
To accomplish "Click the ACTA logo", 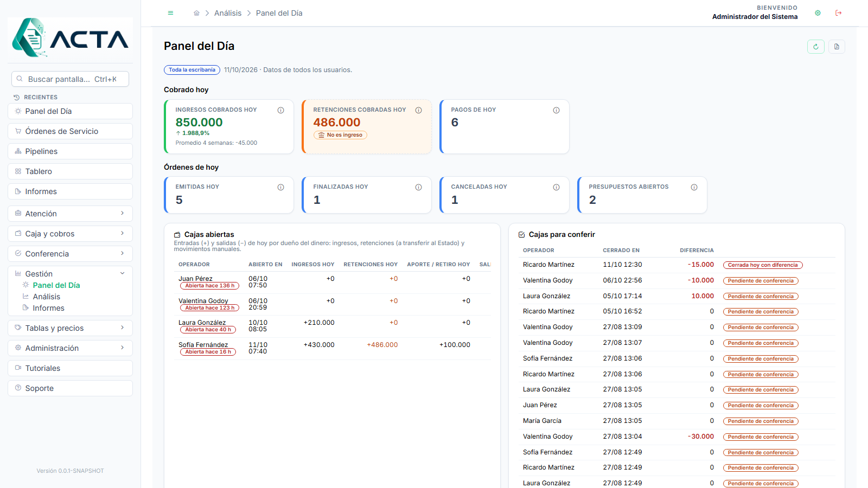I will pos(71,38).
